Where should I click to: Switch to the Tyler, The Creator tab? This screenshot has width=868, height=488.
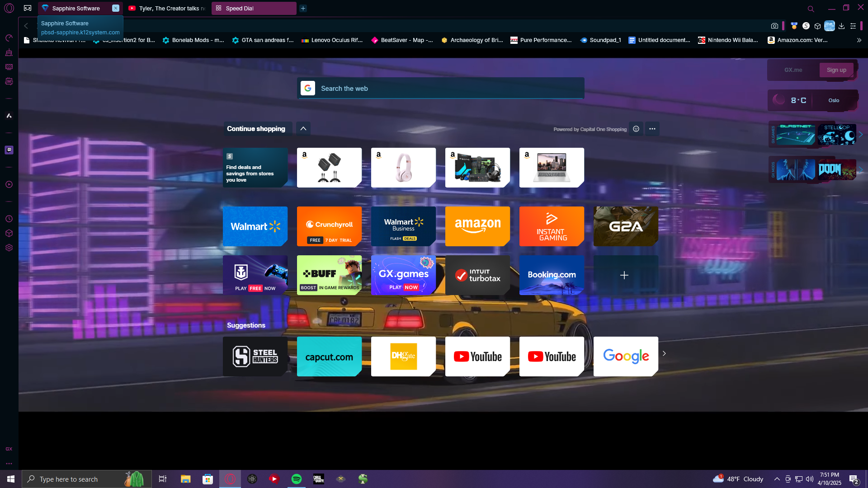point(167,8)
